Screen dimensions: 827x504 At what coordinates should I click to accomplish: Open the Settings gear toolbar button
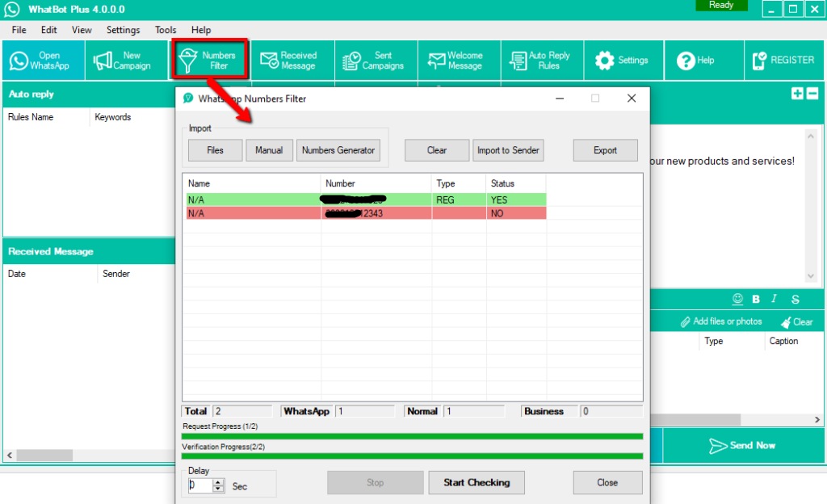(x=623, y=61)
